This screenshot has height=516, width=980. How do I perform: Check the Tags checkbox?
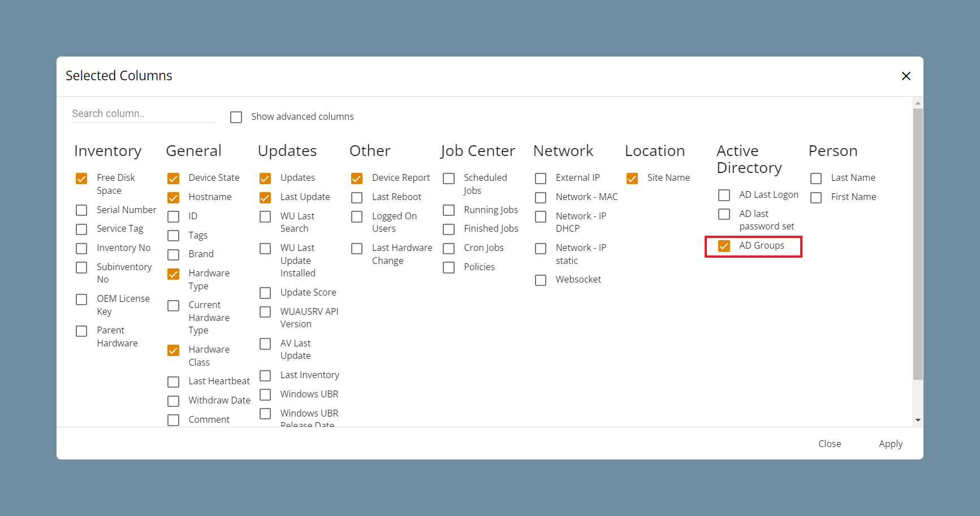173,236
